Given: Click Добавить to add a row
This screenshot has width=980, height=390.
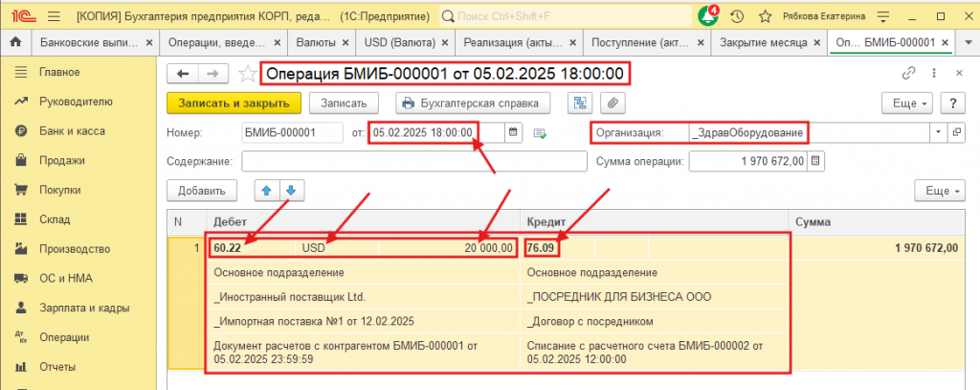Looking at the screenshot, I should point(201,191).
